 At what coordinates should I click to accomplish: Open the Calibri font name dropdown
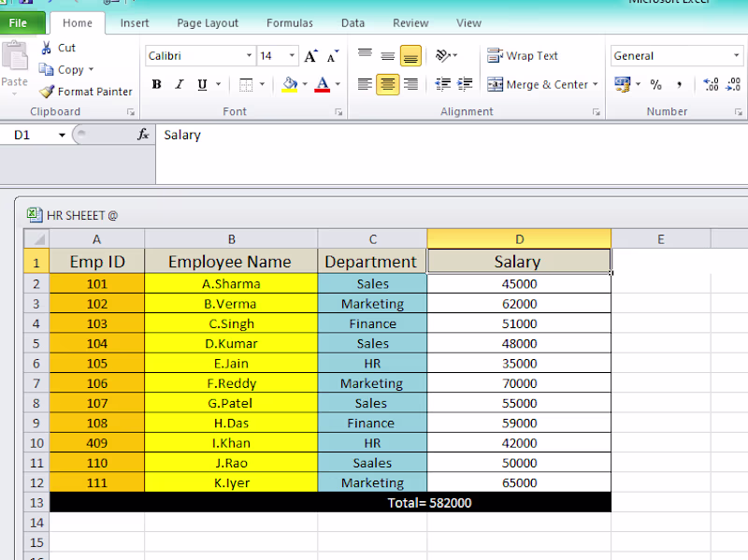tap(249, 56)
